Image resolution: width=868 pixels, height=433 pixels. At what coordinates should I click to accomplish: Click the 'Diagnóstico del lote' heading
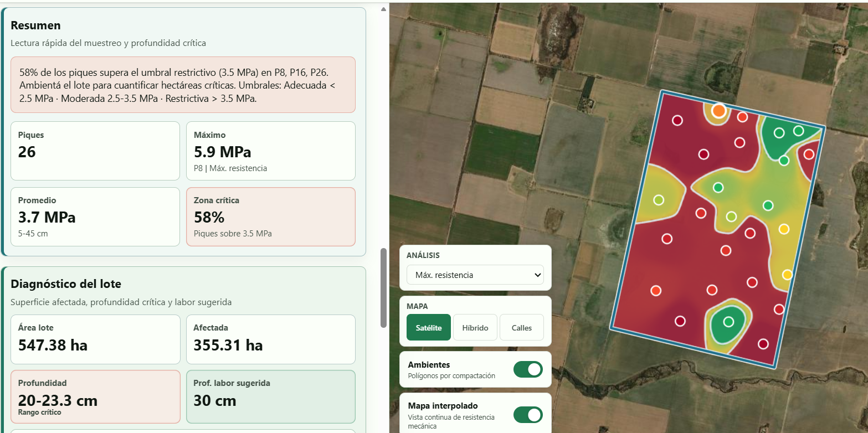point(66,284)
